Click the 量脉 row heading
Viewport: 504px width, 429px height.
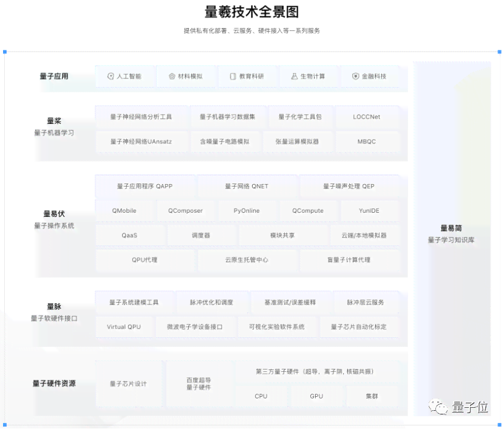point(54,306)
